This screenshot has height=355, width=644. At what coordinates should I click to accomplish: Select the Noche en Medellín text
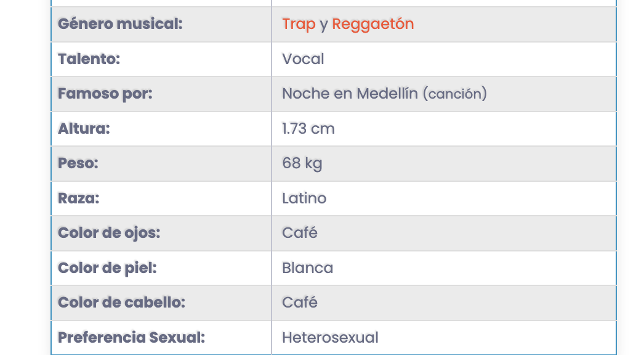pos(350,94)
